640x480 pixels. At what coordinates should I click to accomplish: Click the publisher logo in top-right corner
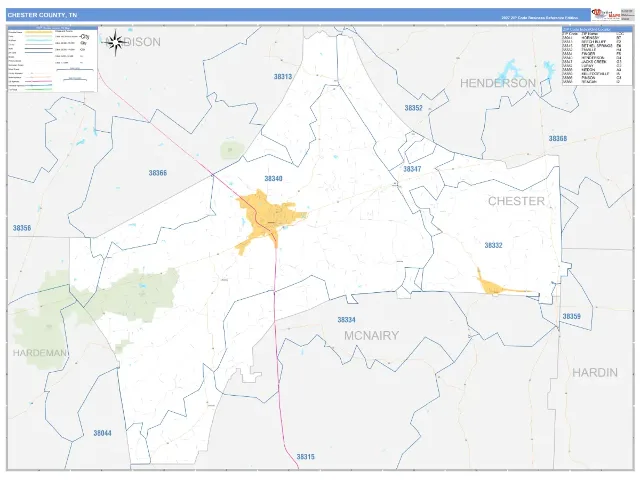pos(606,15)
